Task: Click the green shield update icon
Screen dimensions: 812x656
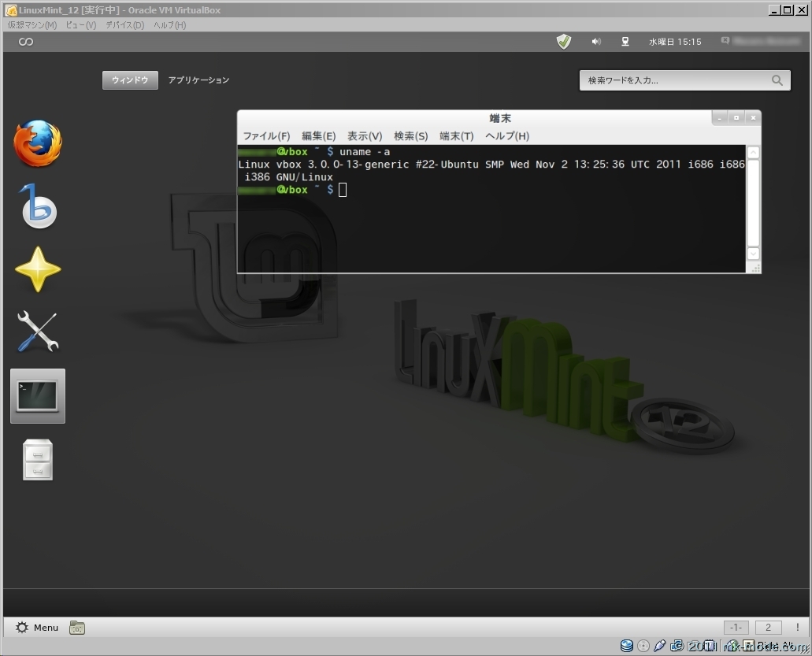Action: 564,42
